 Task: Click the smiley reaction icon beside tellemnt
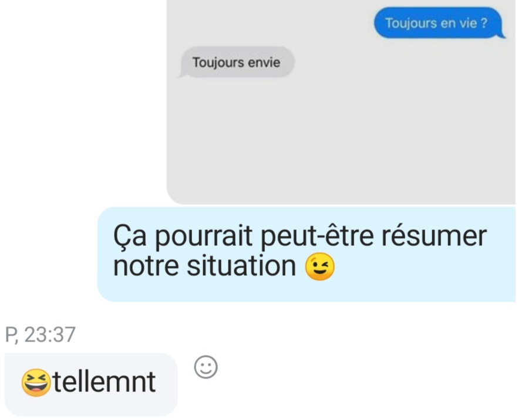click(x=206, y=367)
